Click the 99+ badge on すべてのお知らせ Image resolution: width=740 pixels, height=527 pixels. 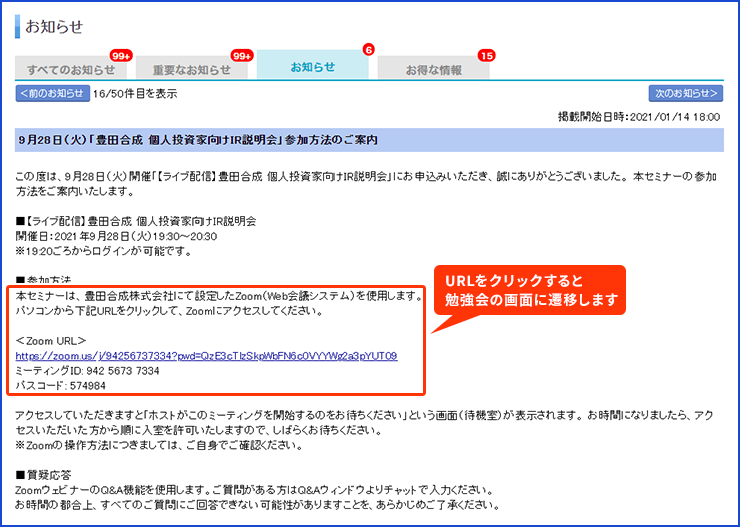coord(121,56)
